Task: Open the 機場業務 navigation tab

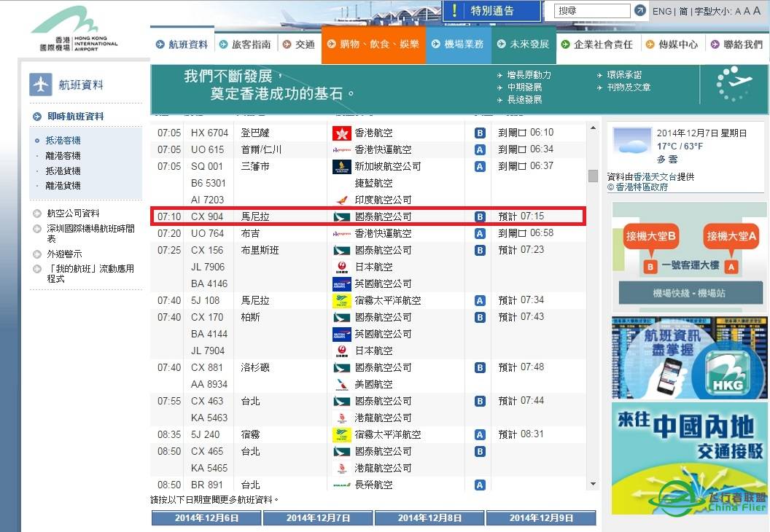Action: (x=458, y=44)
